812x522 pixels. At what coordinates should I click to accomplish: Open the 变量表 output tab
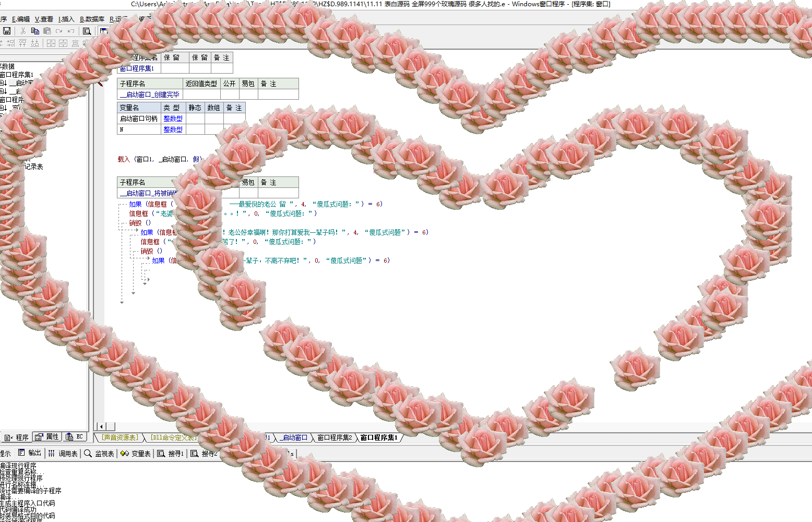[136, 454]
